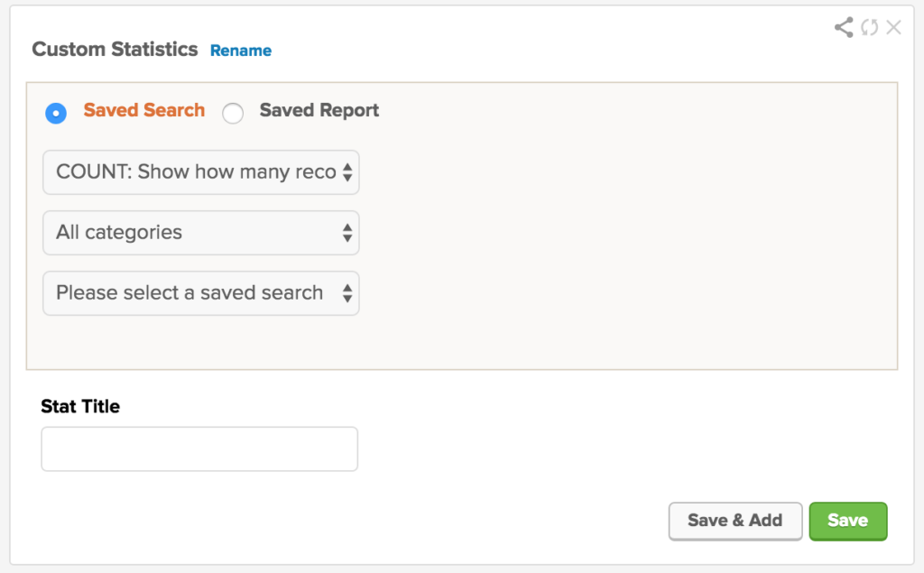
Task: Focus the Stat Title input field
Action: point(199,449)
